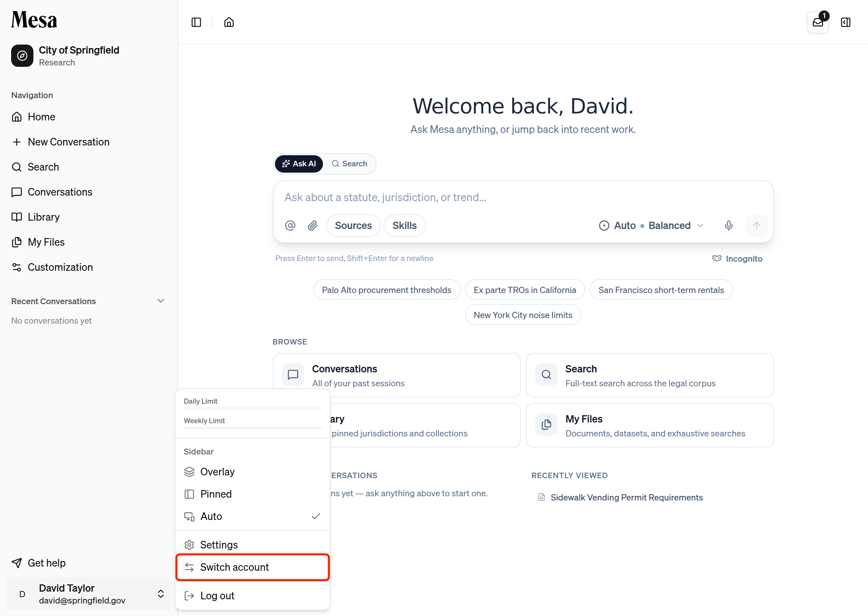Click the Mesa logo
Screen dimensions: 868x616
pyautogui.click(x=34, y=20)
